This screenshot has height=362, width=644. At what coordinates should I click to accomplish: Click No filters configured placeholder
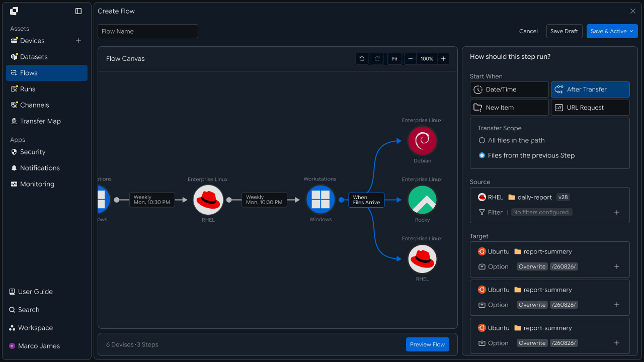(541, 212)
